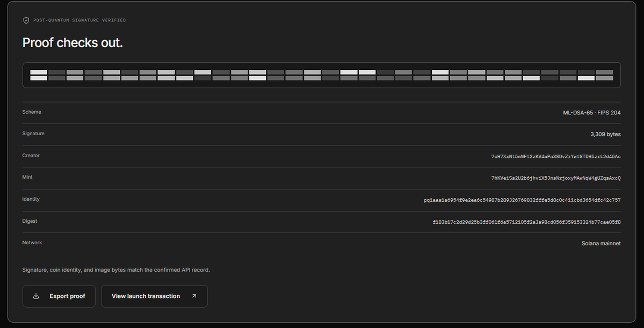The image size is (644, 328).
Task: Select the Digest hash f183b17c2d29d25b...
Action: pyautogui.click(x=526, y=222)
